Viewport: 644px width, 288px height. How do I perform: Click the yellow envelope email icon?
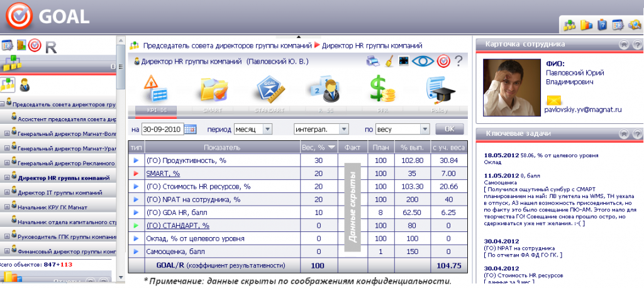coord(553,100)
